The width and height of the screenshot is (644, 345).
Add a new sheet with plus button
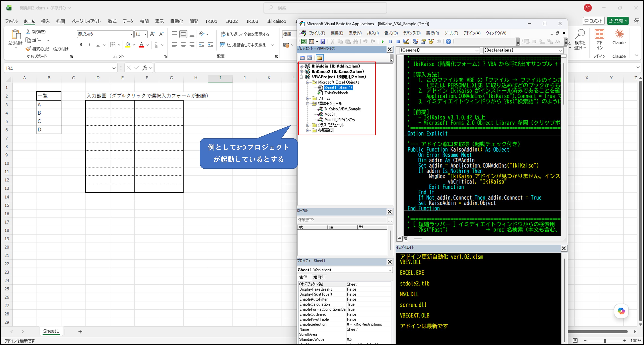80,332
